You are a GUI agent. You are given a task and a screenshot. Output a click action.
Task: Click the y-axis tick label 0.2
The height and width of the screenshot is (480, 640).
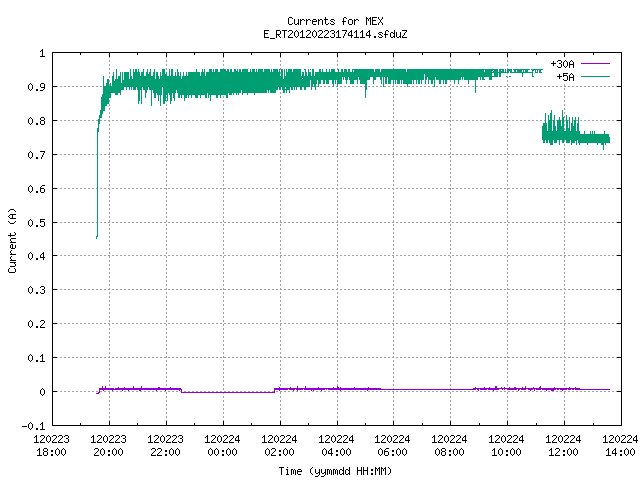[x=36, y=324]
